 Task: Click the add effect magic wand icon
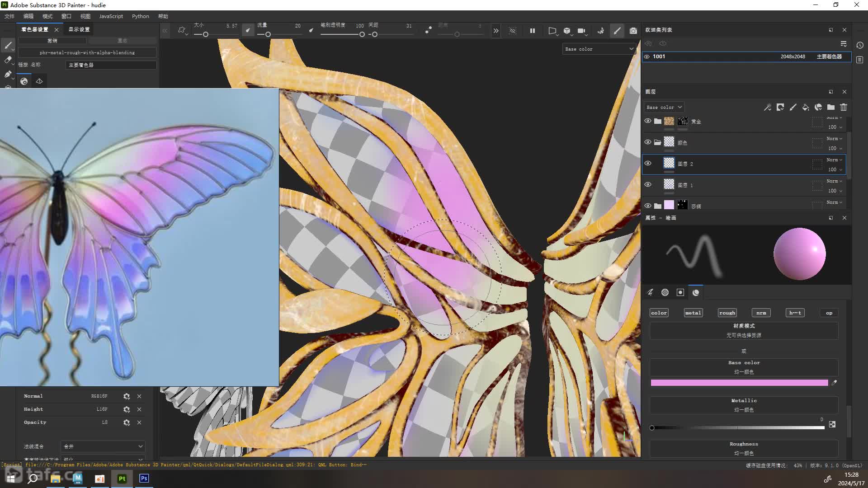(768, 107)
